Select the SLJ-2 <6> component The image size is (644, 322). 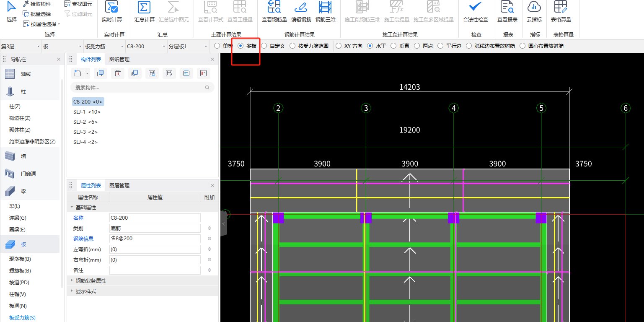(85, 122)
